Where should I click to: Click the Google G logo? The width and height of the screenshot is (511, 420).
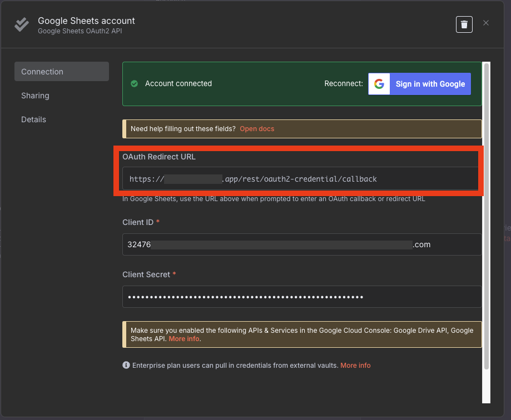point(379,84)
